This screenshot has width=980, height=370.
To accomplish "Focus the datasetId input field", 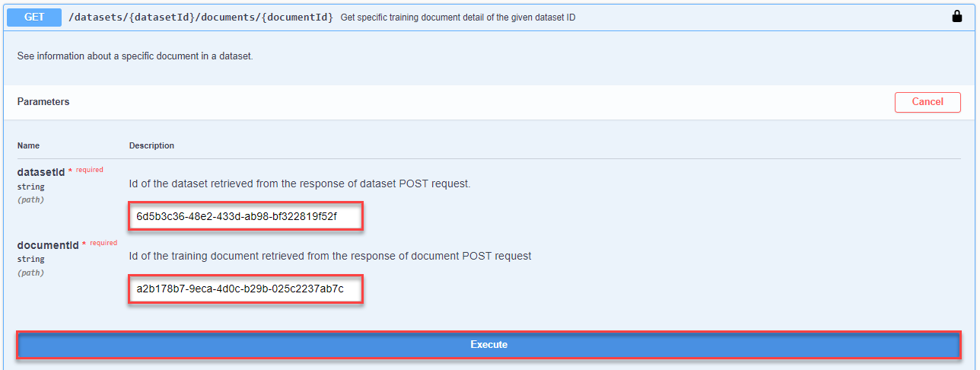I will [246, 216].
